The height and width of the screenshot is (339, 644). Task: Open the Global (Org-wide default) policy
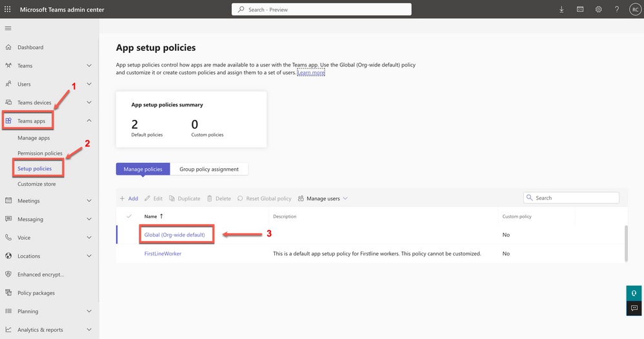tap(174, 235)
